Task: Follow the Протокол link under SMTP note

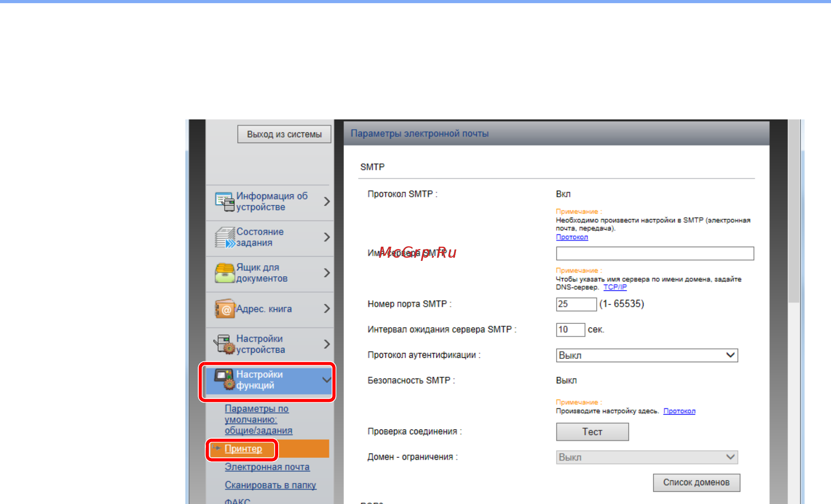Action: coord(572,237)
